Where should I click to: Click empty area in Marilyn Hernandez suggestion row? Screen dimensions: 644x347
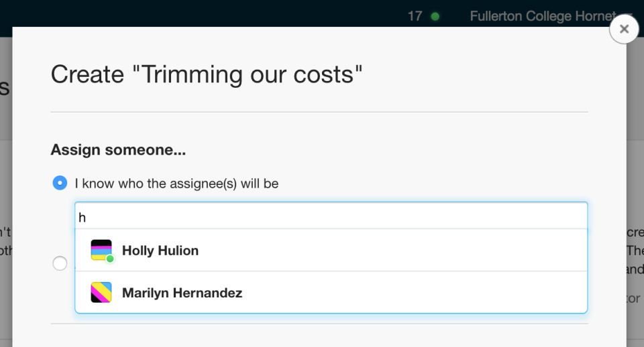(411, 292)
